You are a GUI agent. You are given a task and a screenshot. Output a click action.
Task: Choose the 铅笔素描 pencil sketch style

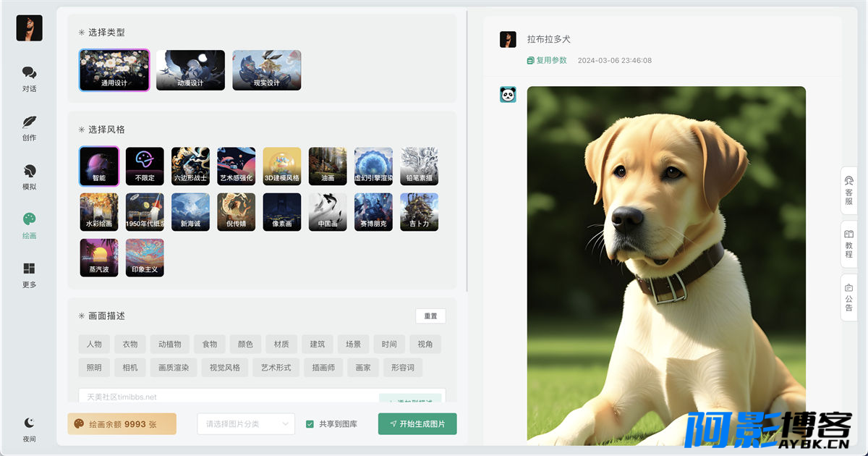click(x=420, y=166)
